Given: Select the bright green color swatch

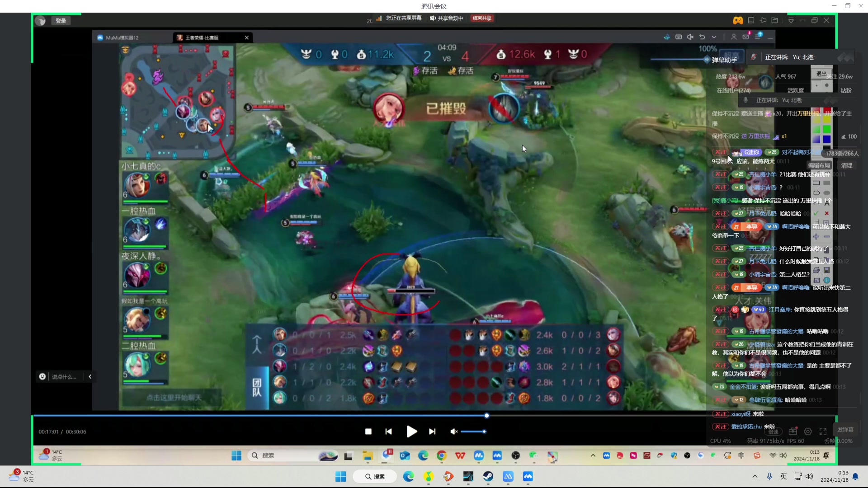Looking at the screenshot, I should click(827, 129).
